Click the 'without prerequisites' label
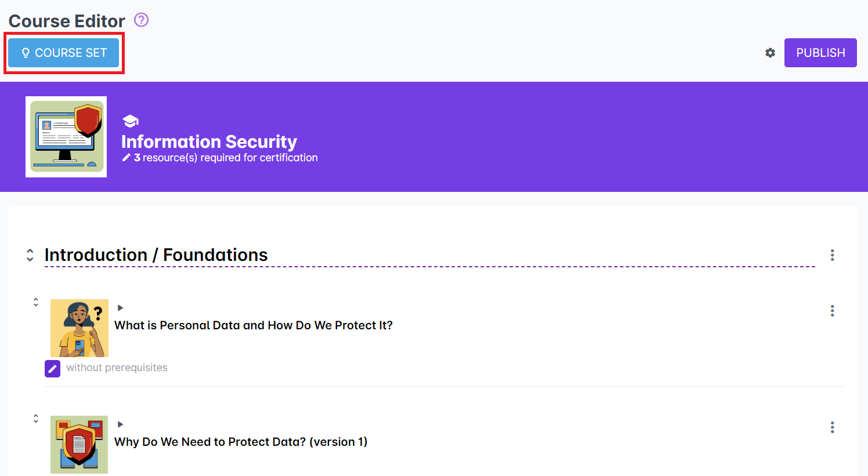Image resolution: width=868 pixels, height=476 pixels. [117, 368]
